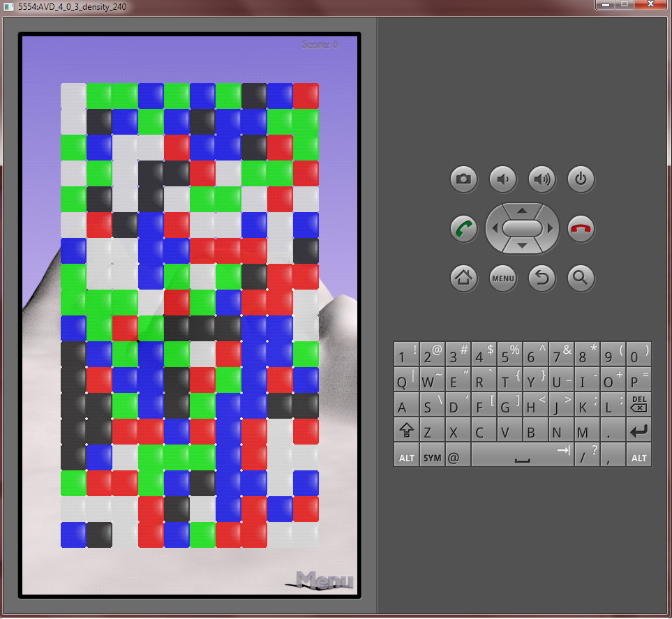Click the number 5 key
Screen dimensions: 672x619
tap(509, 354)
